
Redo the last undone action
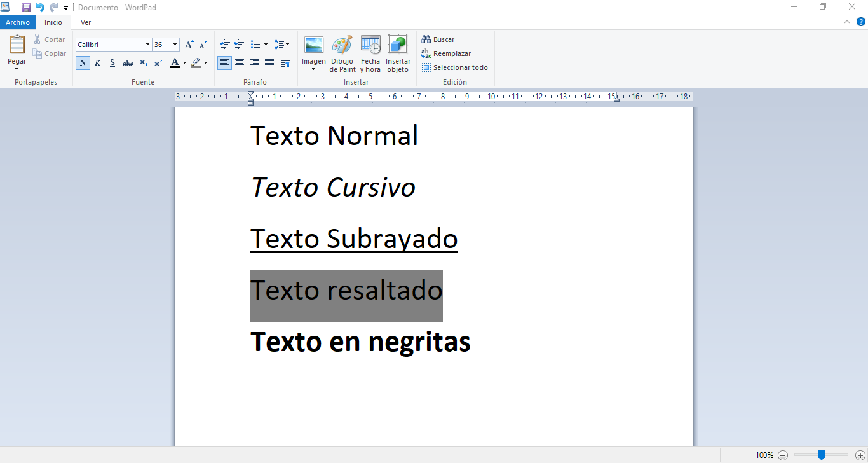click(x=54, y=8)
